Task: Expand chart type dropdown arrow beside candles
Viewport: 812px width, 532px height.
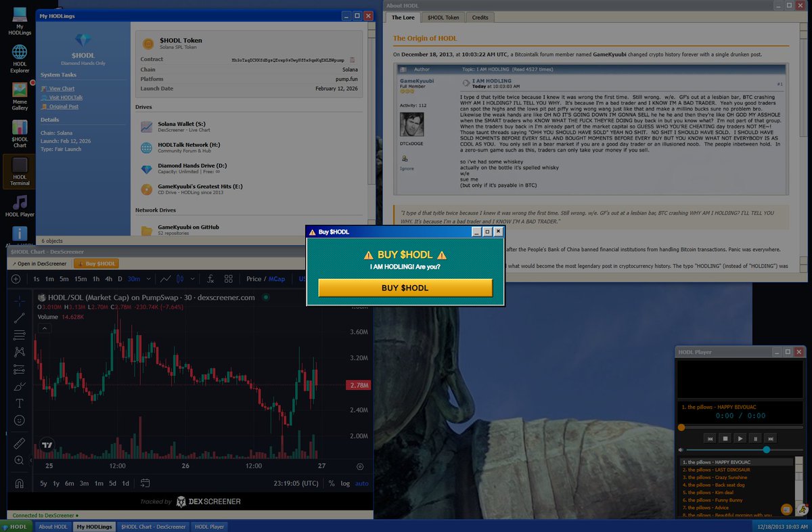Action: (193, 279)
